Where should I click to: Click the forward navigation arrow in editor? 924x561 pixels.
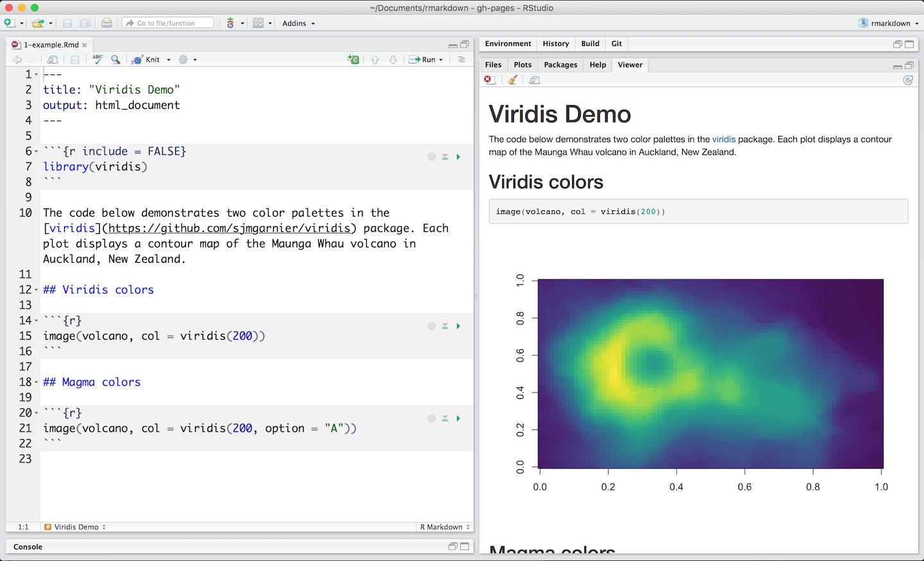point(31,60)
